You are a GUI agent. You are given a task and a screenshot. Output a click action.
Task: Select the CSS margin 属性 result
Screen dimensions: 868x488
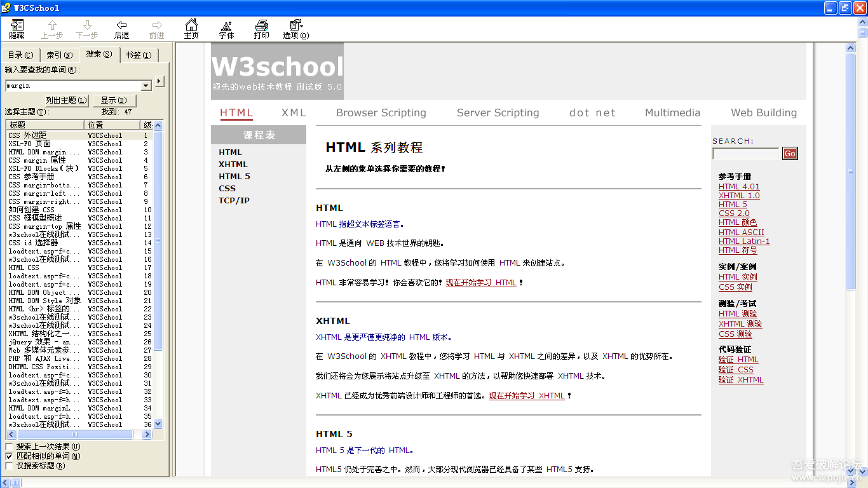(79, 160)
